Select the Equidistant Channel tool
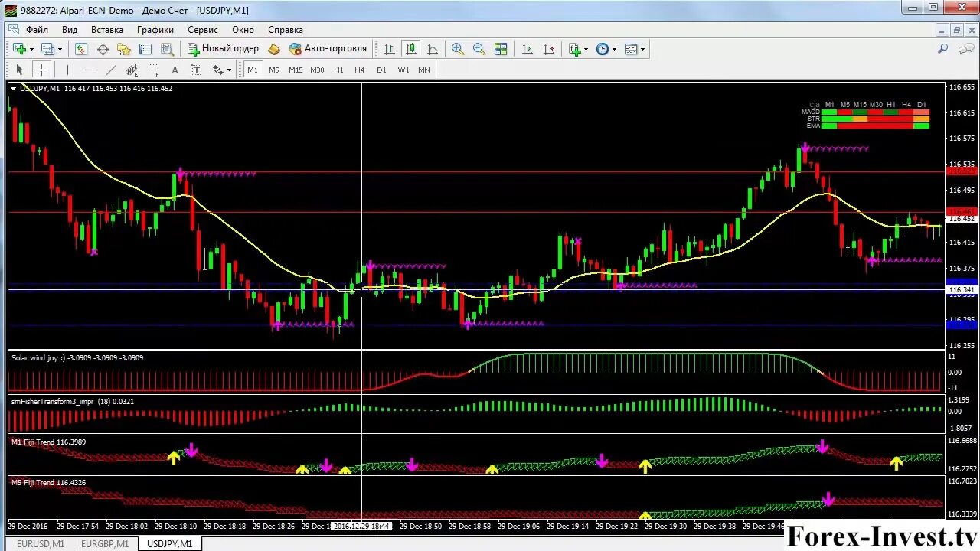The image size is (980, 551). pyautogui.click(x=132, y=70)
